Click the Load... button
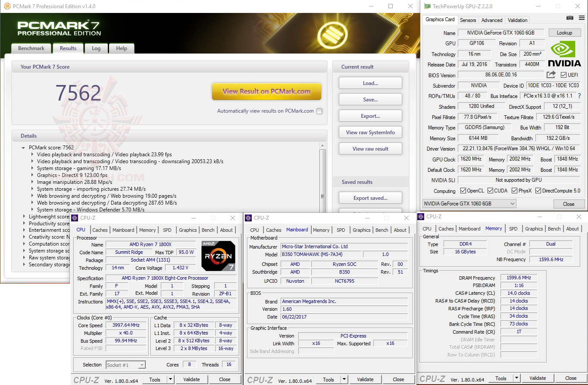This screenshot has width=588, height=385. [x=370, y=83]
